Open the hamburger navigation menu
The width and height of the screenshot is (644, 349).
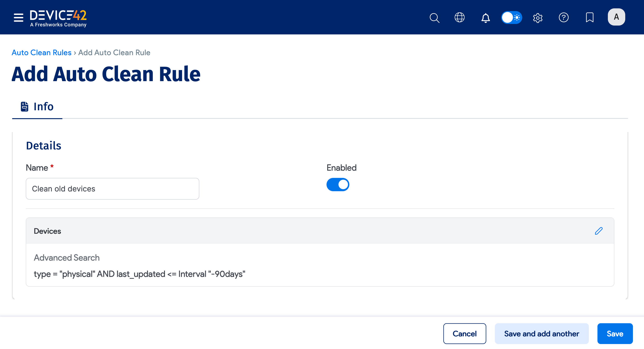(x=18, y=17)
